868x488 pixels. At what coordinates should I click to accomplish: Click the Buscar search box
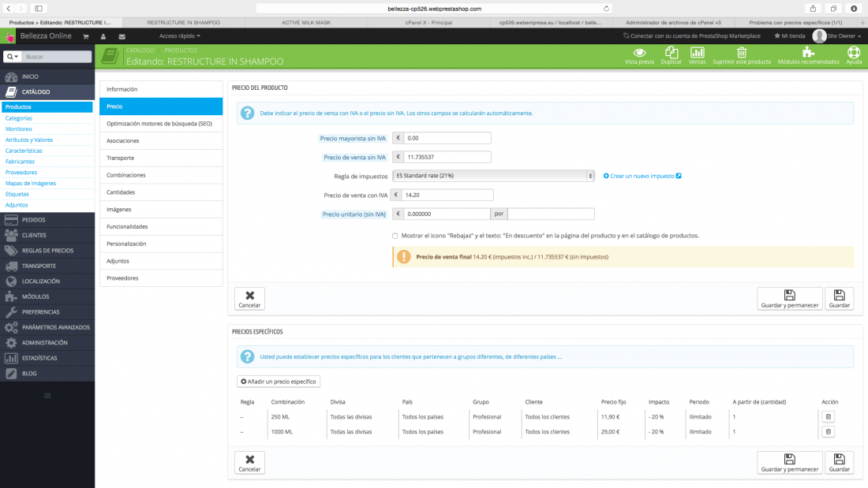[x=57, y=57]
